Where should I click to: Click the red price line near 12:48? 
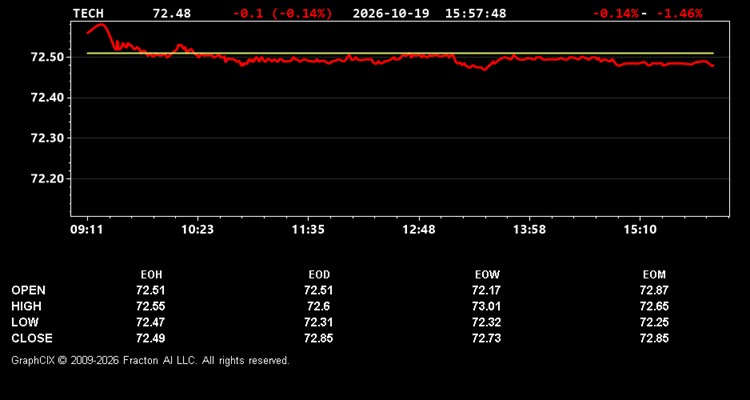[x=419, y=56]
